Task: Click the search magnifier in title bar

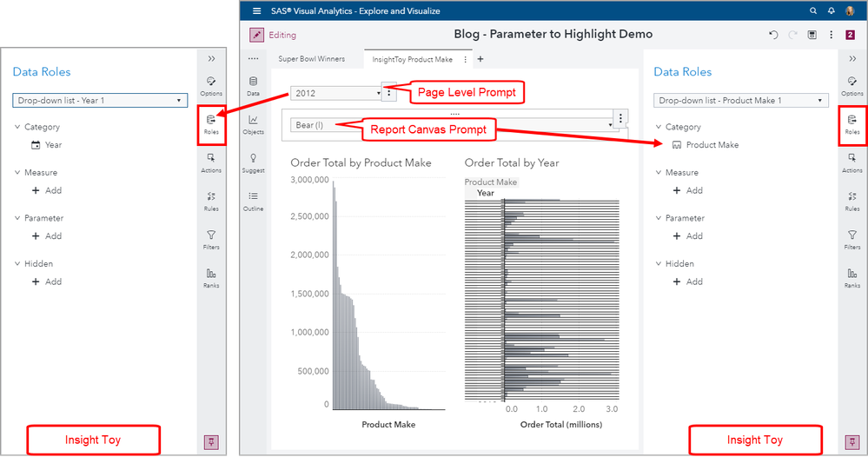Action: coord(813,10)
